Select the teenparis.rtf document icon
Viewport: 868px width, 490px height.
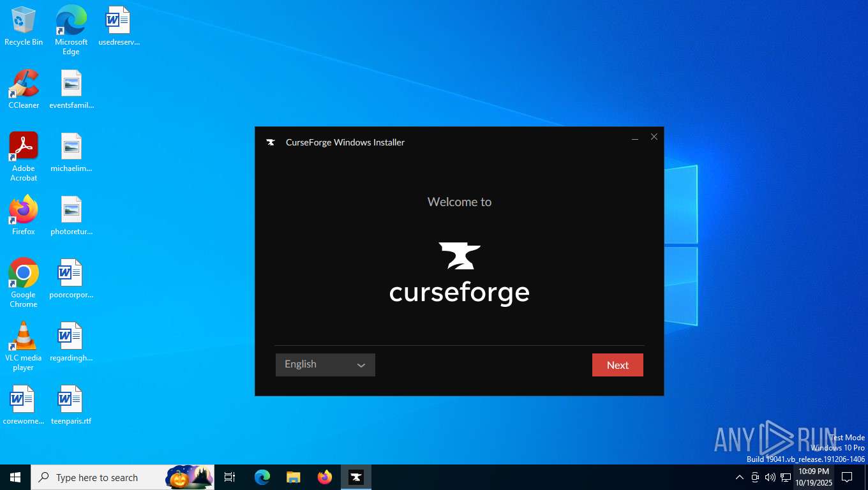(x=71, y=405)
